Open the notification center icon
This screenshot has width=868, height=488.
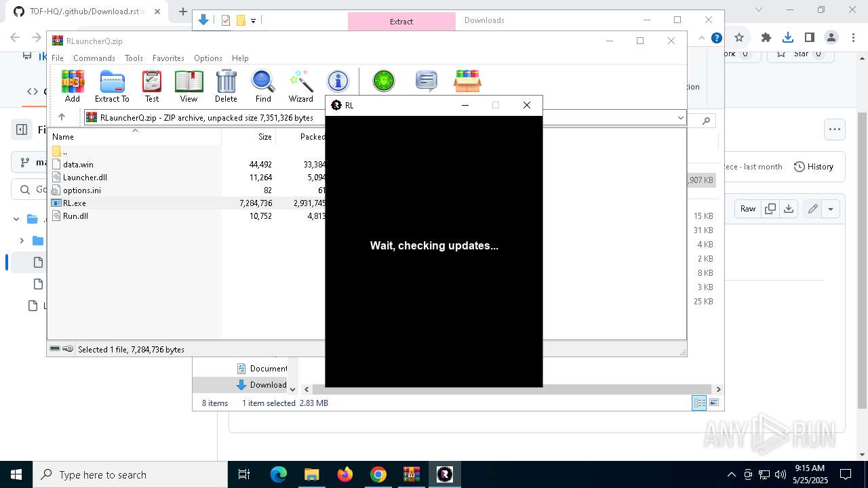[x=846, y=474]
